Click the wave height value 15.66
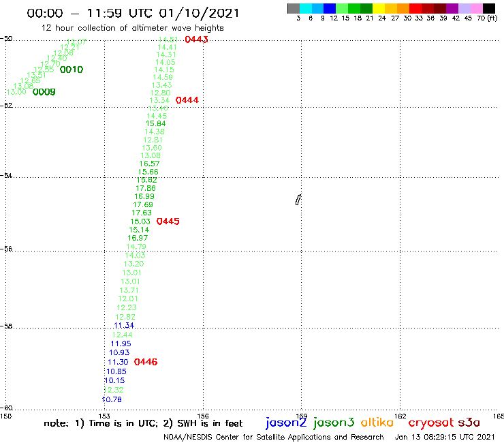Screen dimensions: 504x443 148,172
